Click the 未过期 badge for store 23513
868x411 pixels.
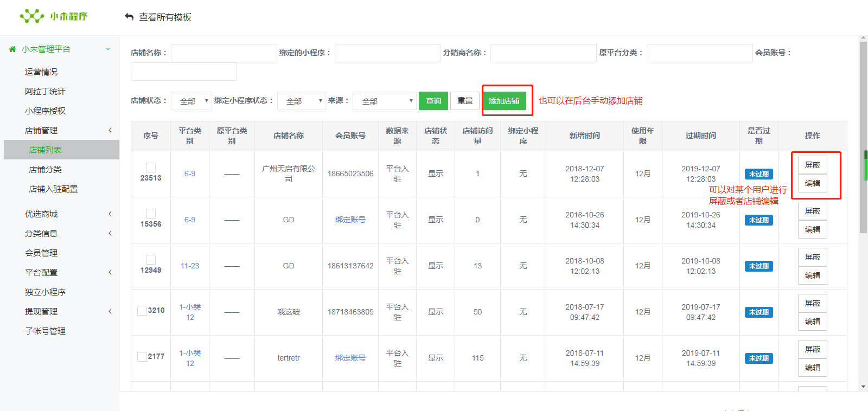(758, 174)
